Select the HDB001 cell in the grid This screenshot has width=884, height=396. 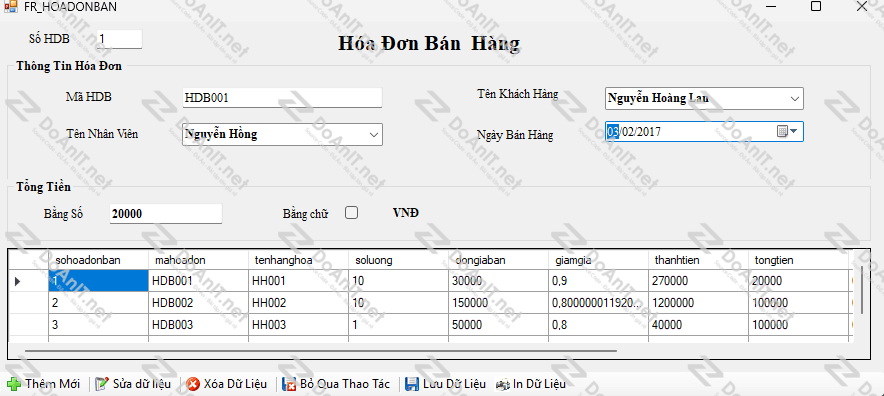[x=198, y=280]
